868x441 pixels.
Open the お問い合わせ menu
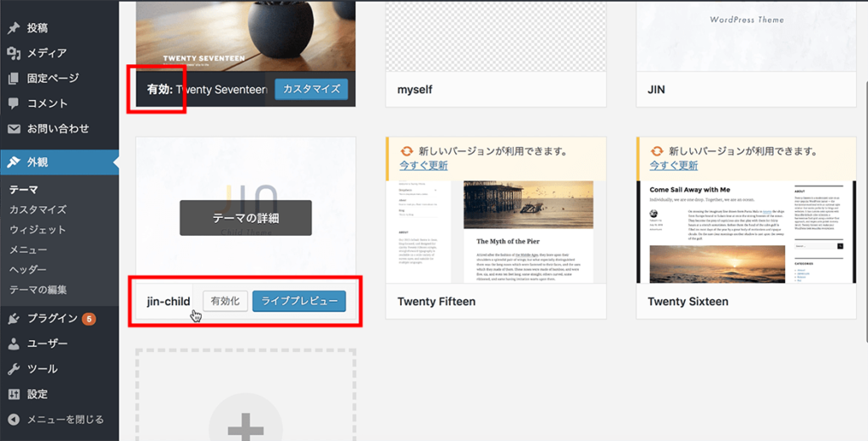point(59,129)
